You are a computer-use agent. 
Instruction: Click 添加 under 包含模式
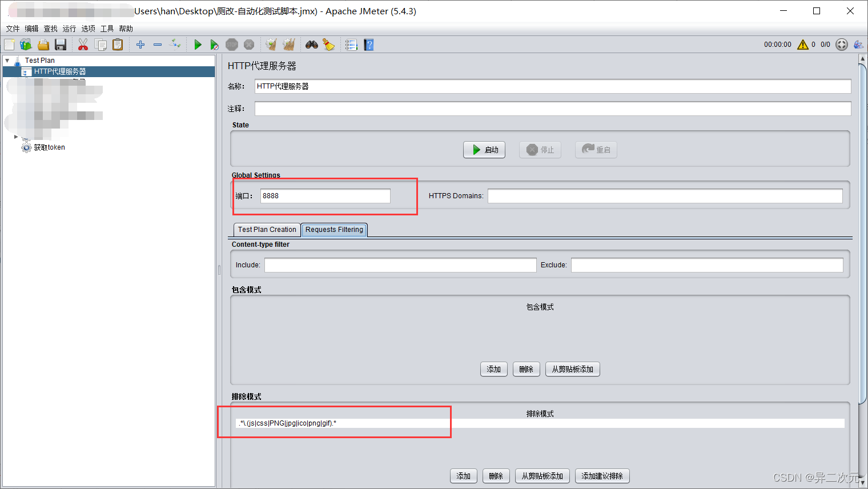(494, 370)
